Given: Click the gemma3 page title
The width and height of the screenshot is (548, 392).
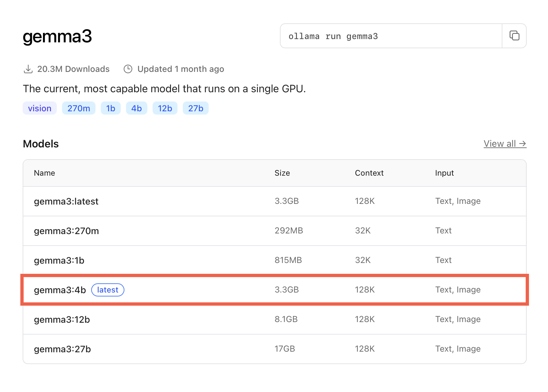Looking at the screenshot, I should 57,36.
